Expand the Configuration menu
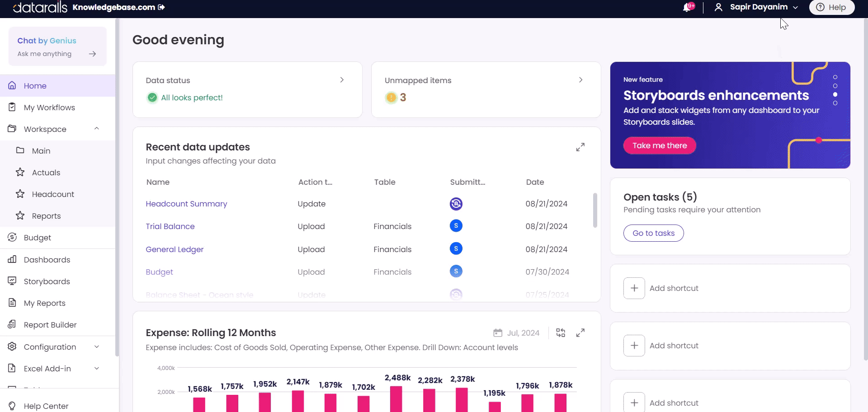The height and width of the screenshot is (412, 868). 96,346
